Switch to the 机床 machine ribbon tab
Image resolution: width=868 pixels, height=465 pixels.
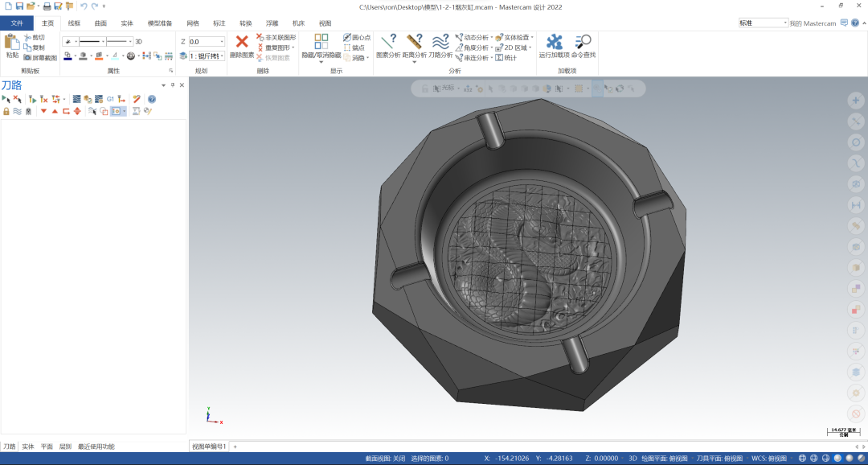pos(298,23)
